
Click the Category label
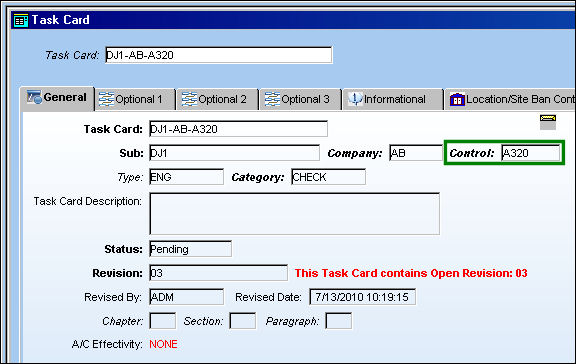[x=258, y=177]
